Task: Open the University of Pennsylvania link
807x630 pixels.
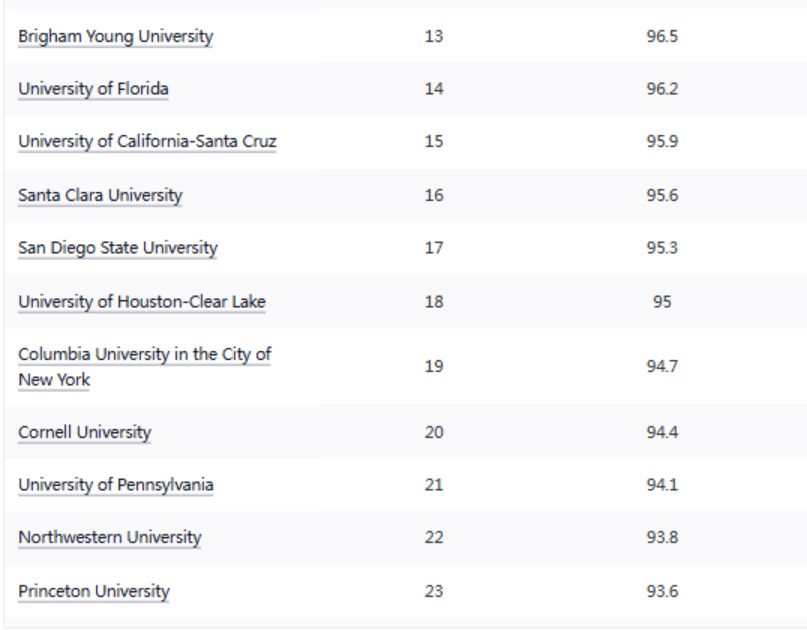Action: pyautogui.click(x=116, y=485)
